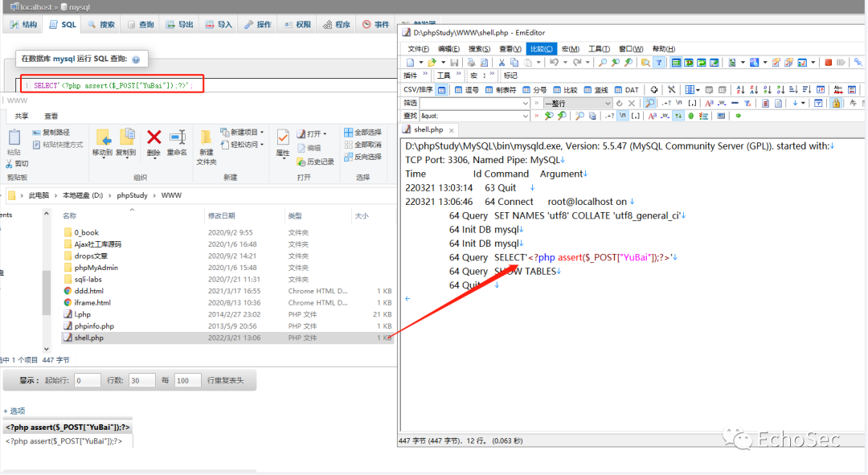Open the 查看 tab in Explorer ribbon

(x=51, y=116)
